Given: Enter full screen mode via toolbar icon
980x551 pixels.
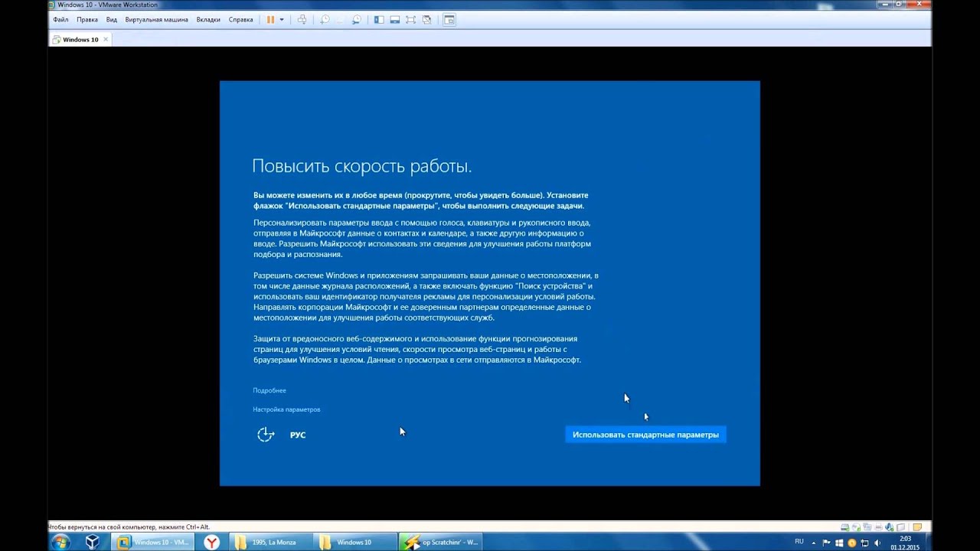Looking at the screenshot, I should click(410, 19).
